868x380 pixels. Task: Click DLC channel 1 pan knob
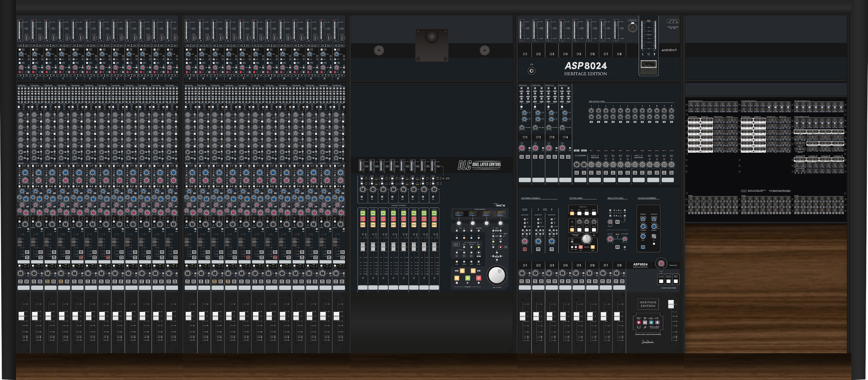pyautogui.click(x=363, y=190)
